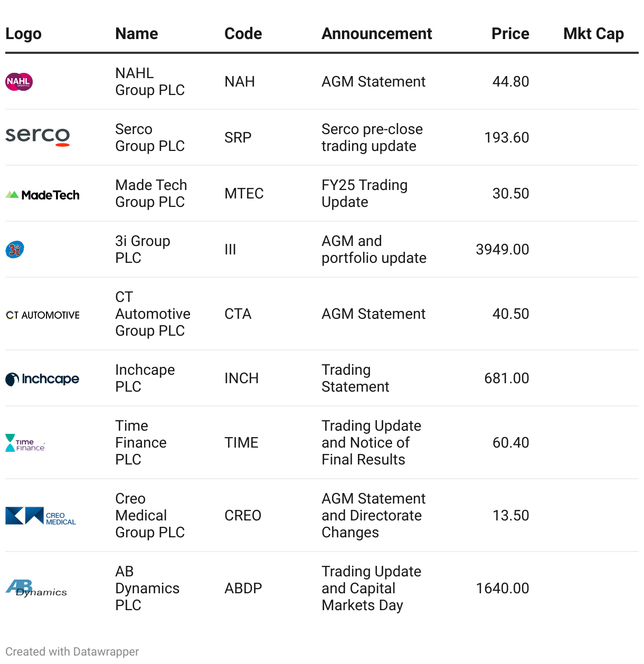Click the Inchcape logo
644x664 pixels.
[42, 379]
